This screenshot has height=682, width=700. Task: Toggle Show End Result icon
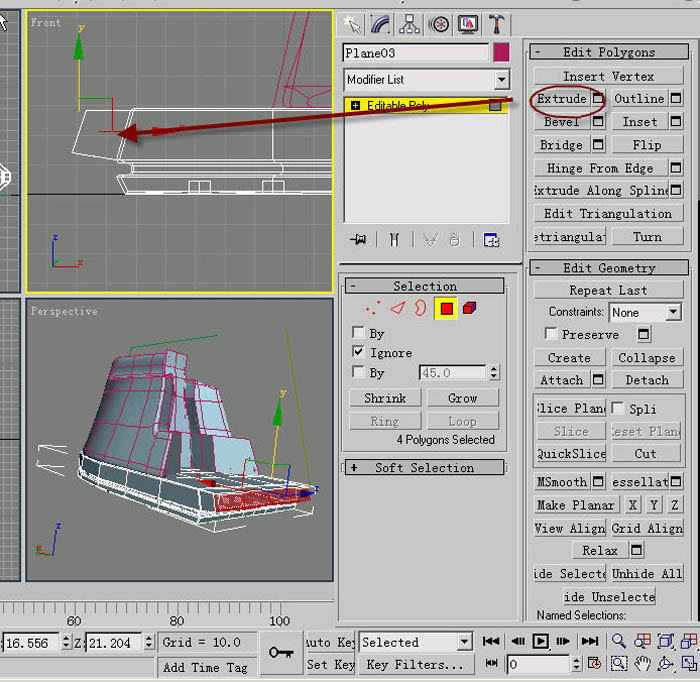[x=394, y=240]
